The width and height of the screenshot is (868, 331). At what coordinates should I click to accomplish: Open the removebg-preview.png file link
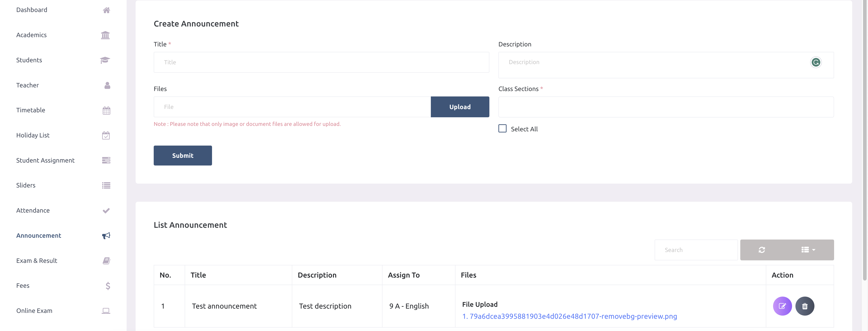pyautogui.click(x=569, y=317)
